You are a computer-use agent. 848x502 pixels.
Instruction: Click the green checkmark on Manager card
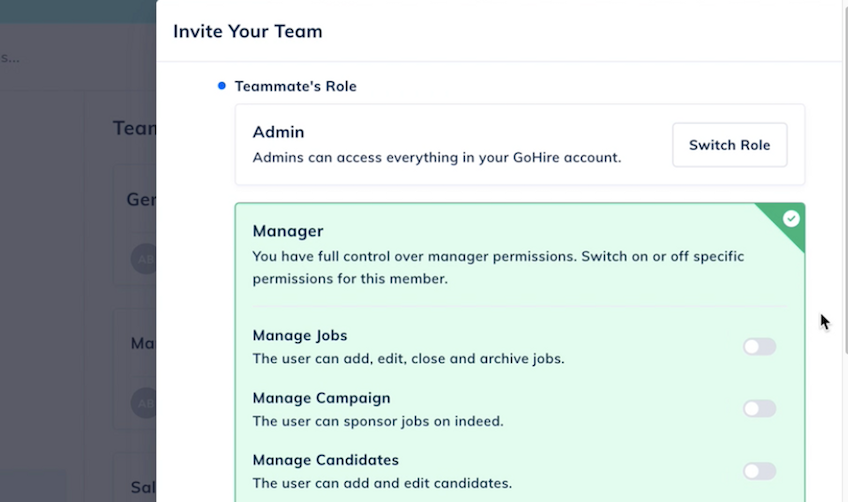(x=791, y=219)
